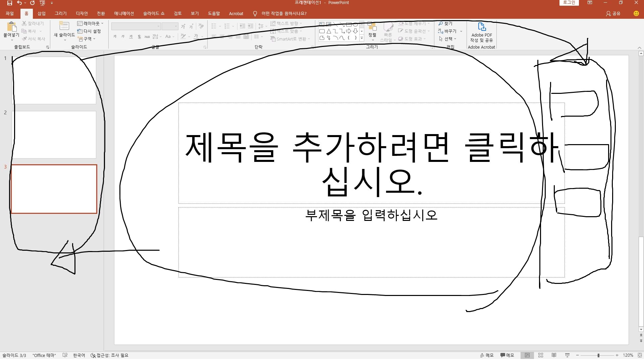Clear all formatting icon
Screen dimensions: 644x362
click(201, 26)
